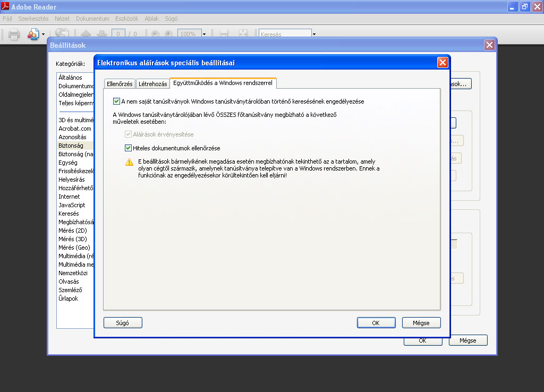The width and height of the screenshot is (544, 392).
Task: Open the Dokumentum menu
Action: (92, 19)
